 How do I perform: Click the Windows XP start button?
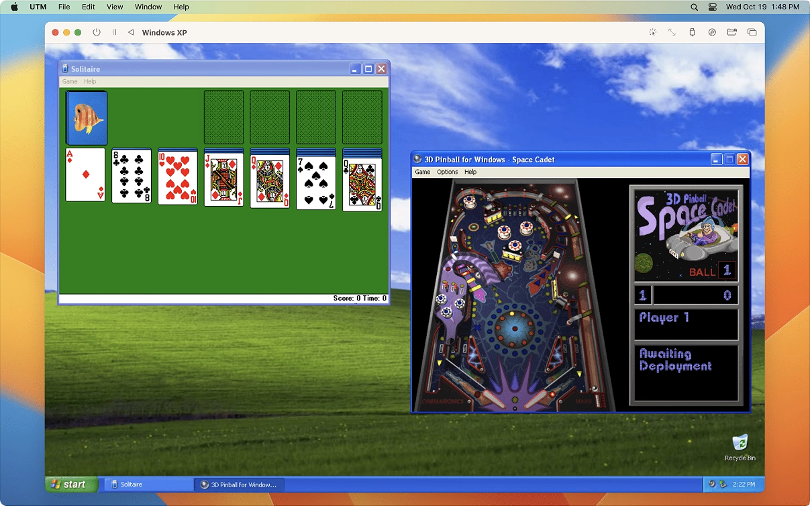point(71,484)
